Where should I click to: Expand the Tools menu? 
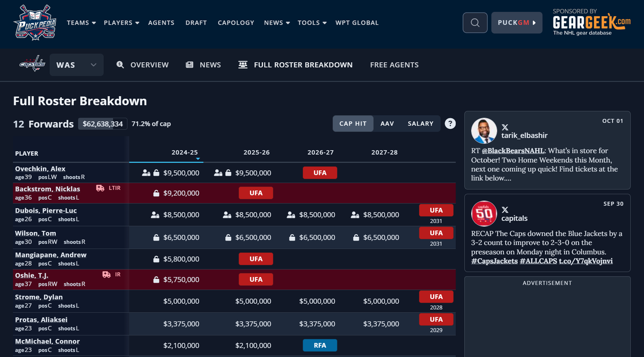312,23
